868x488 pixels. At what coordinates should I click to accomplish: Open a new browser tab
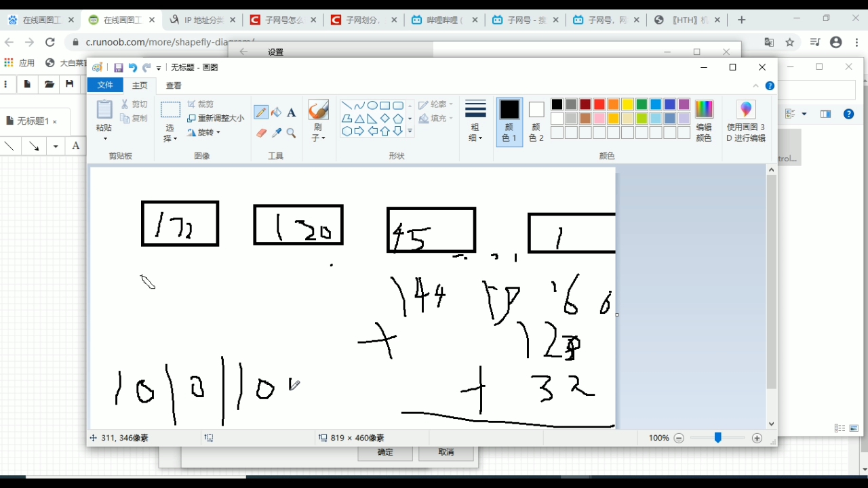(x=741, y=20)
